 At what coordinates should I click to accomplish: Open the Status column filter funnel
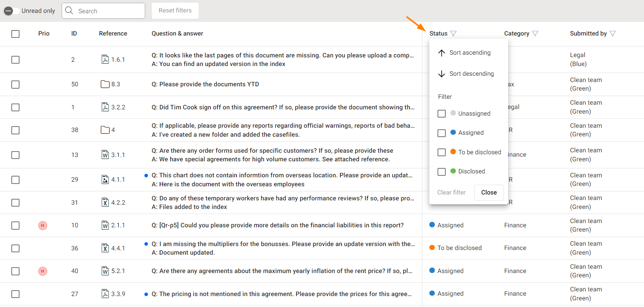(x=453, y=34)
